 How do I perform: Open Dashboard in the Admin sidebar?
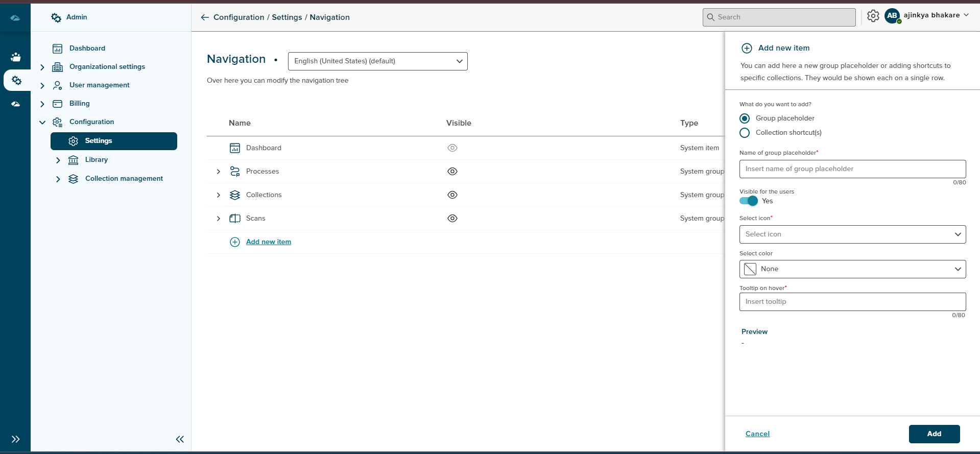click(87, 49)
